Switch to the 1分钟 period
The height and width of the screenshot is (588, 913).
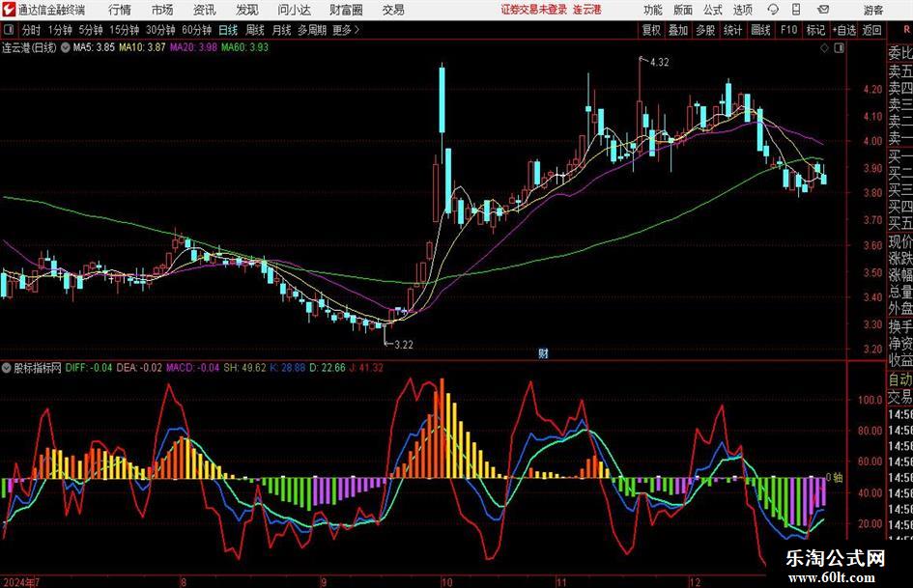pos(60,30)
